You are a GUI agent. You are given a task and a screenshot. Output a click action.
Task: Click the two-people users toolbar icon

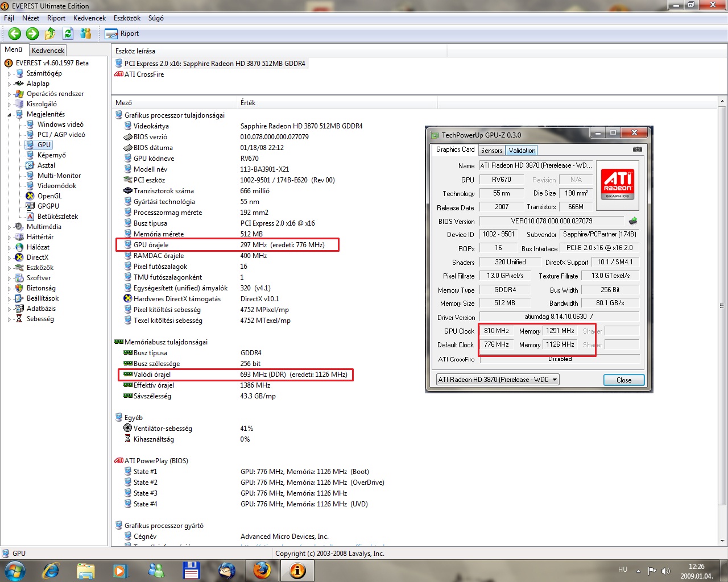(86, 34)
